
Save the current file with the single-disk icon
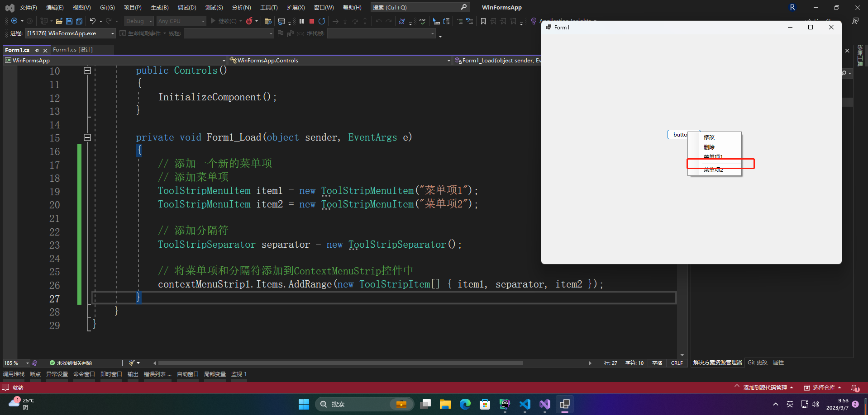69,21
